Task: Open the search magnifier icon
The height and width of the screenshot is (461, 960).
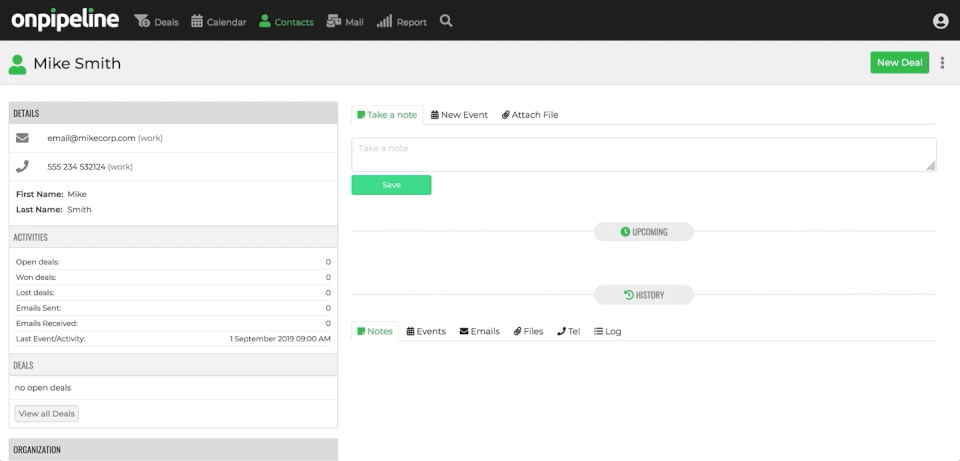Action: tap(446, 21)
